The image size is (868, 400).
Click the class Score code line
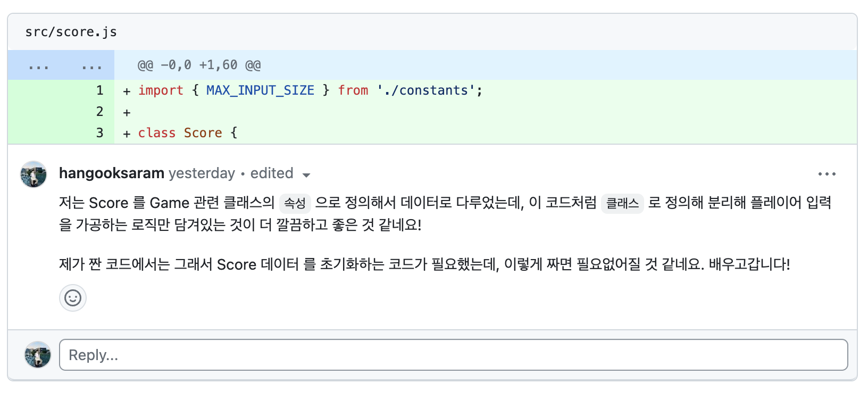pyautogui.click(x=186, y=133)
